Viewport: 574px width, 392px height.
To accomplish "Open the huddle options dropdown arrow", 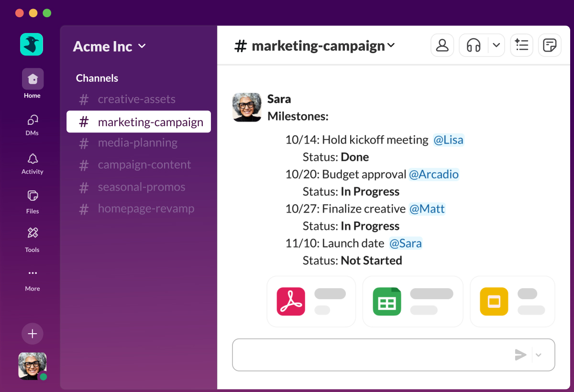I will pyautogui.click(x=496, y=45).
